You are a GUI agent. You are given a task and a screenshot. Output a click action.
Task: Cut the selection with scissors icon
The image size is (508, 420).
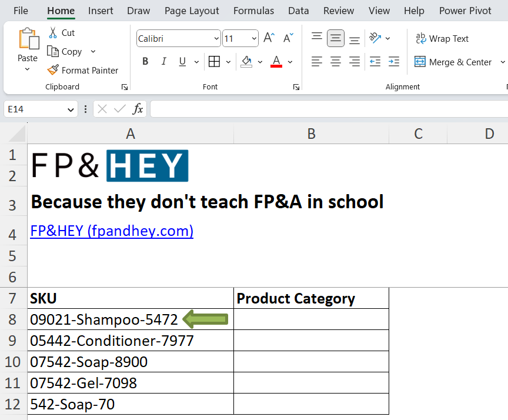coord(53,33)
